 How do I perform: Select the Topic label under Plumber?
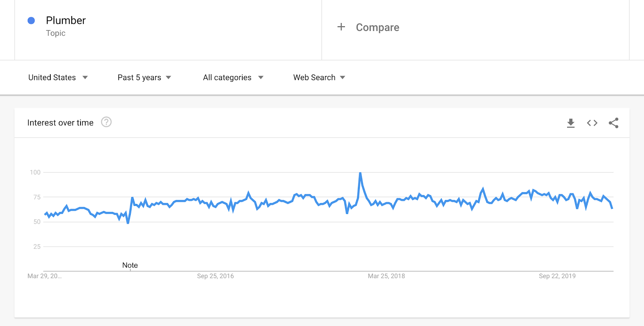(56, 33)
